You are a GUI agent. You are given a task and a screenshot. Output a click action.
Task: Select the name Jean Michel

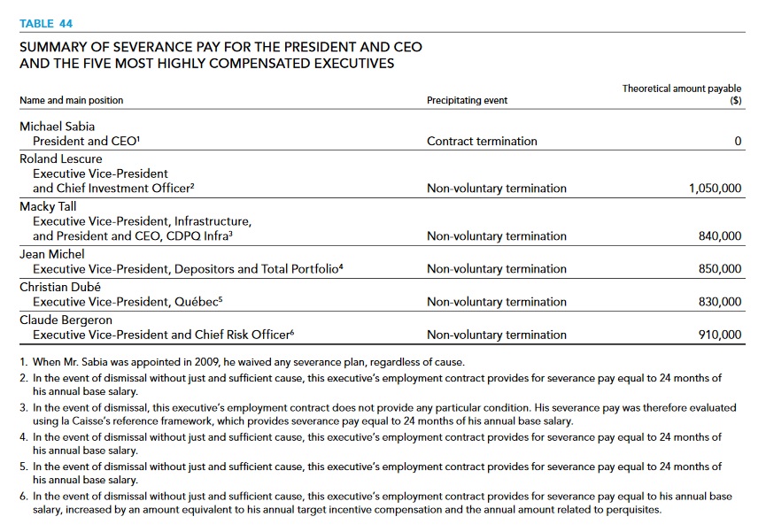(x=53, y=255)
